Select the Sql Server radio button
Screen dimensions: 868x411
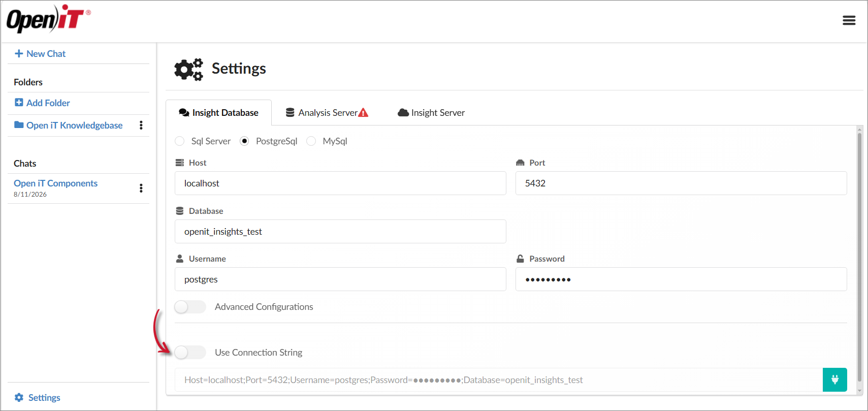pos(180,141)
